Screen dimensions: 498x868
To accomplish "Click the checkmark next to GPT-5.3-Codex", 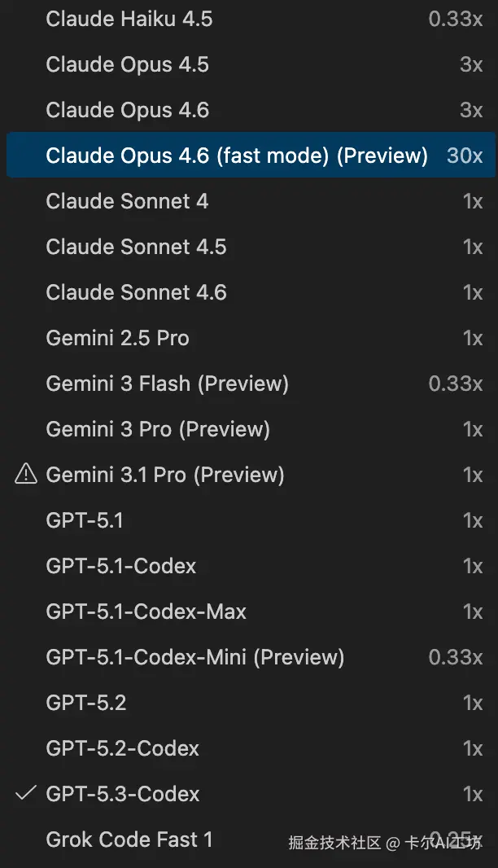I will point(26,793).
